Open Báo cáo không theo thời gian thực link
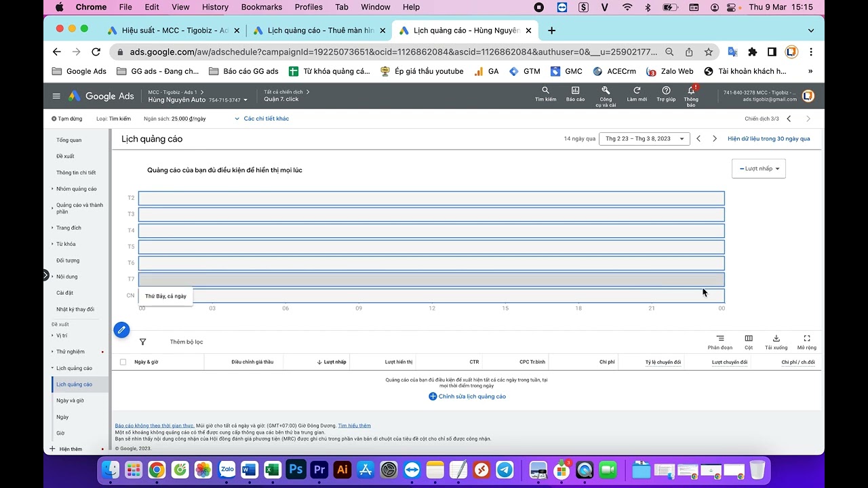This screenshot has height=488, width=868. click(155, 426)
